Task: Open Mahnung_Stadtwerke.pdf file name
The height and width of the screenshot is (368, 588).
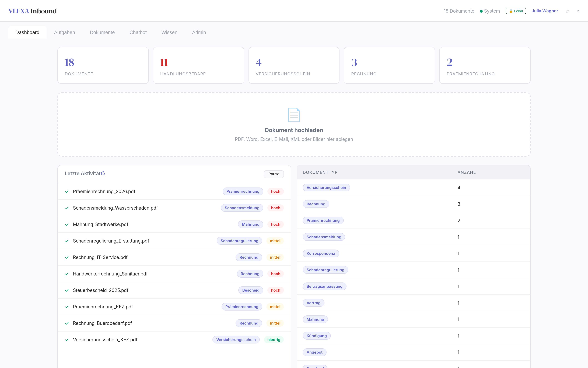Action: (101, 224)
